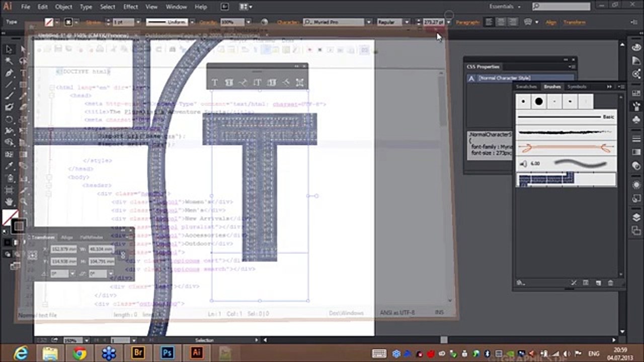Open the Brush Libraries menu icon
Image resolution: width=644 pixels, height=362 pixels.
521,283
